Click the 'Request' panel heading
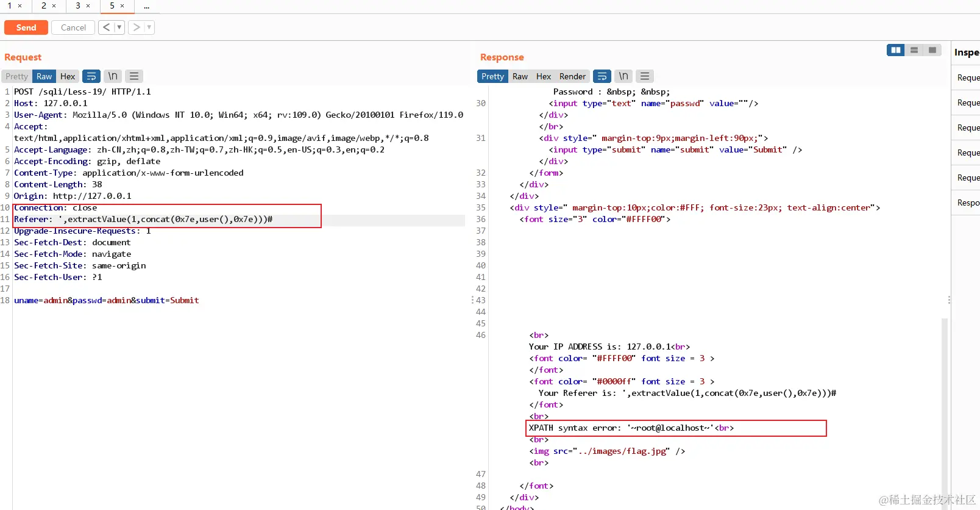Image resolution: width=980 pixels, height=510 pixels. pos(23,57)
